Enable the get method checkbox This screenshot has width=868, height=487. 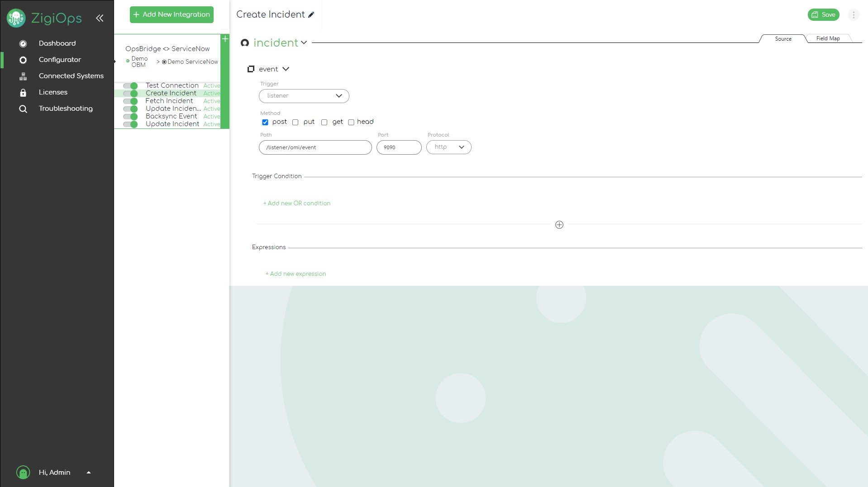tap(324, 123)
